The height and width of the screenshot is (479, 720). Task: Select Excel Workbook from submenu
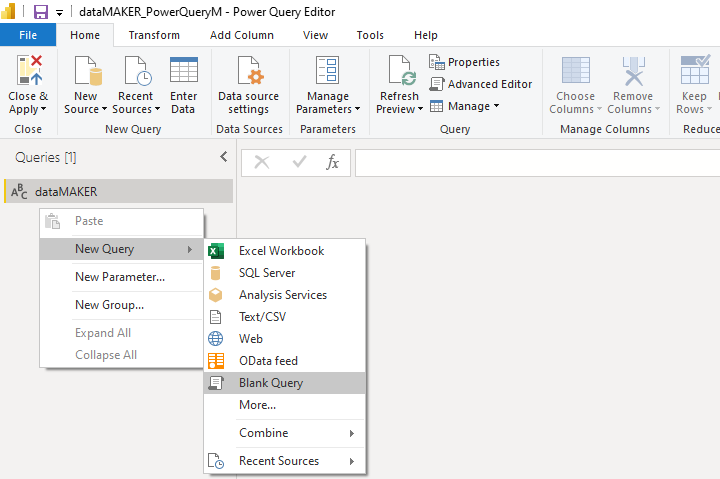[285, 251]
